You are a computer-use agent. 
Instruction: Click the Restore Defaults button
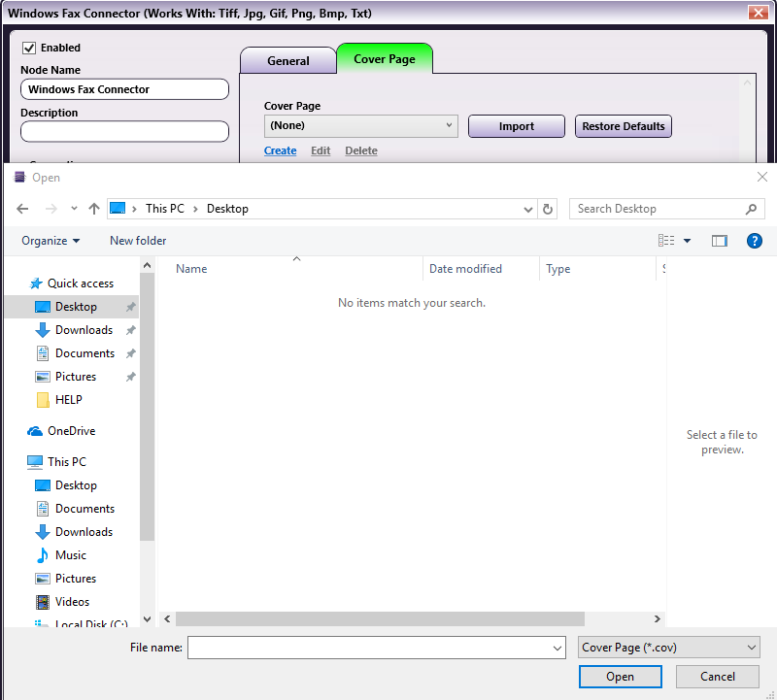pos(624,126)
